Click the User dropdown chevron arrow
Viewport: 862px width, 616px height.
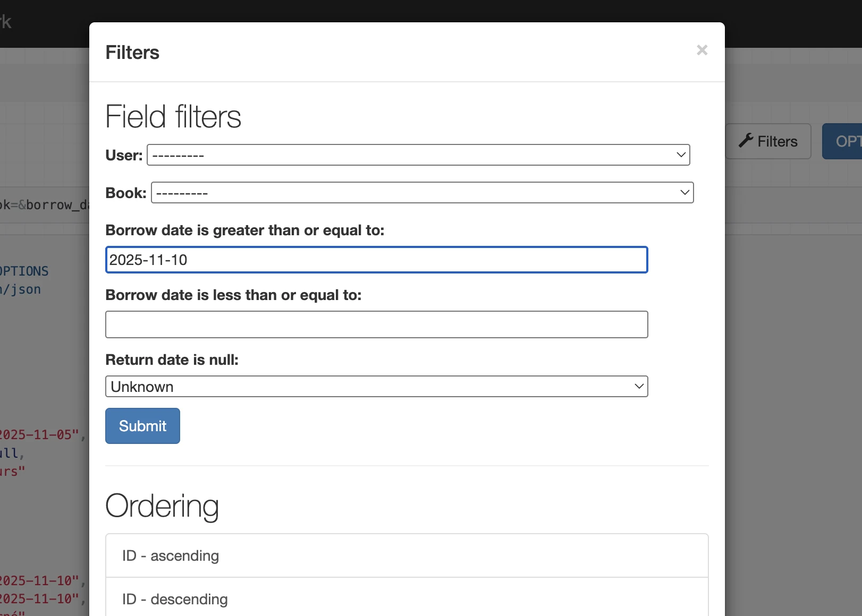click(681, 155)
